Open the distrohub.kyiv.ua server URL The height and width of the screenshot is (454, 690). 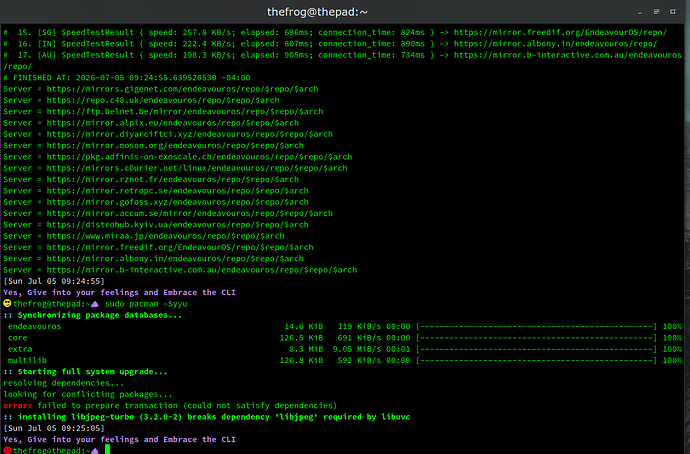tap(177, 225)
